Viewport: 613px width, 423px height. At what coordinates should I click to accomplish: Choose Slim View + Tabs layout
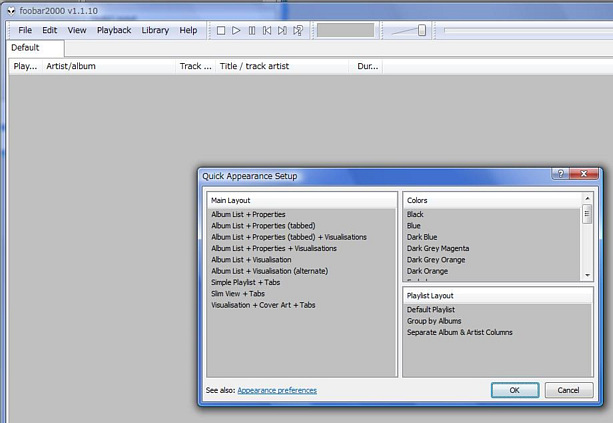pyautogui.click(x=238, y=294)
